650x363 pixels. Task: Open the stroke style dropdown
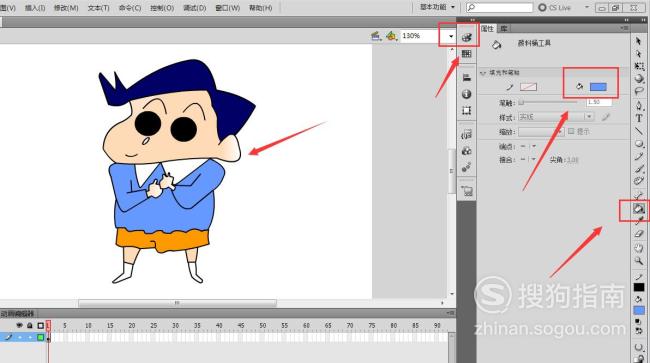click(556, 117)
